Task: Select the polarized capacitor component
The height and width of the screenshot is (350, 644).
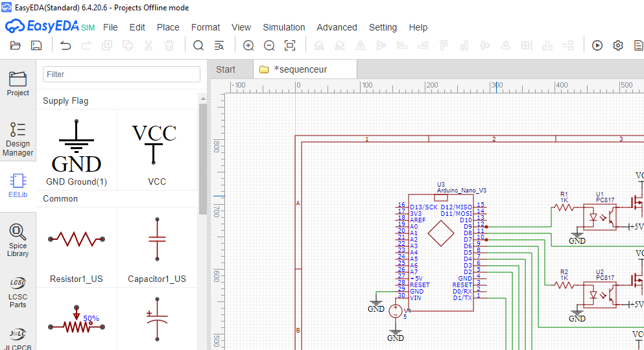Action: point(157,320)
